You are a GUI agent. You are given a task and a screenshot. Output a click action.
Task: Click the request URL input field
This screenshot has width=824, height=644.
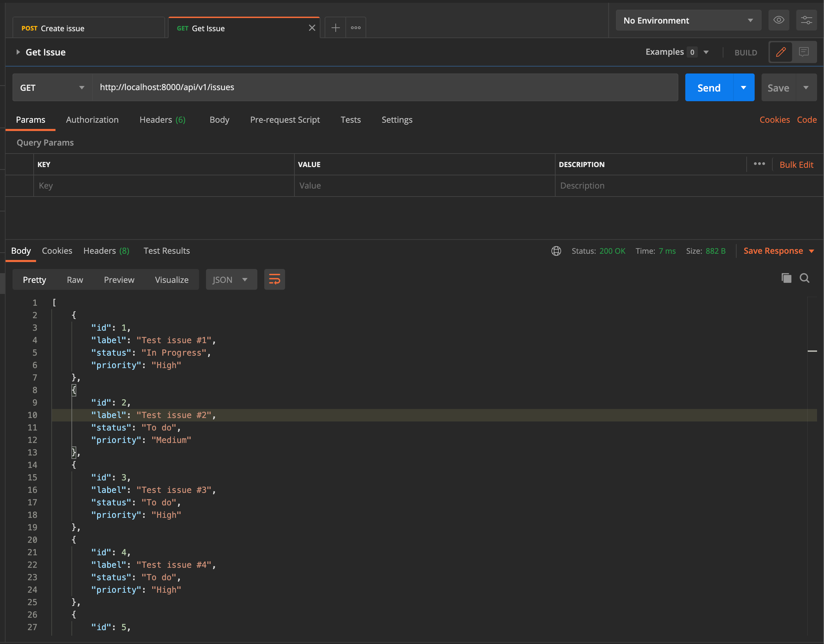[385, 87]
